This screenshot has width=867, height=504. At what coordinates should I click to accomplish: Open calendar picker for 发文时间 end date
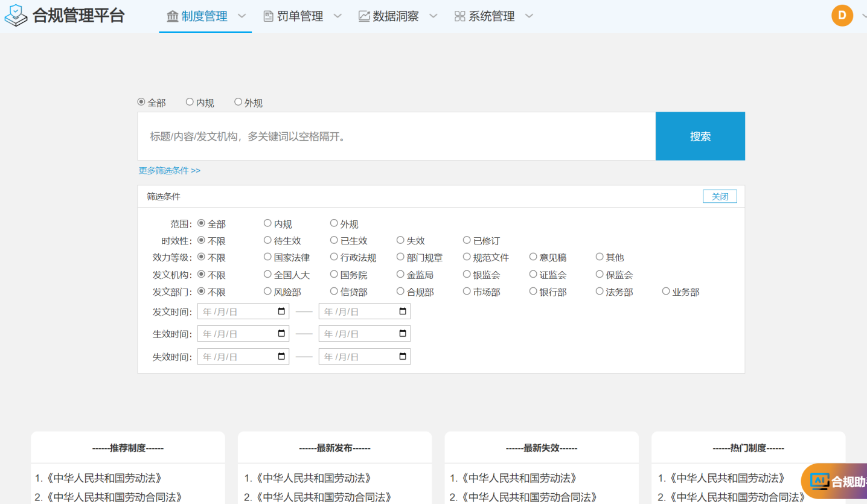403,311
